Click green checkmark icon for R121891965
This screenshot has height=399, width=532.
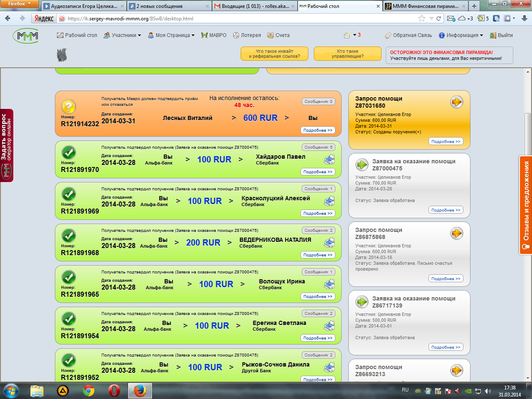[69, 277]
